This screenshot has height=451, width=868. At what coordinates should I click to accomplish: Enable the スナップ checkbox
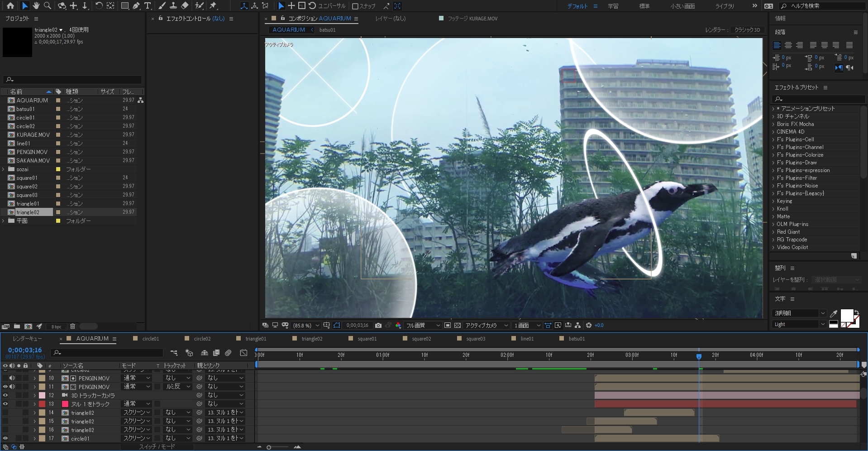(355, 6)
